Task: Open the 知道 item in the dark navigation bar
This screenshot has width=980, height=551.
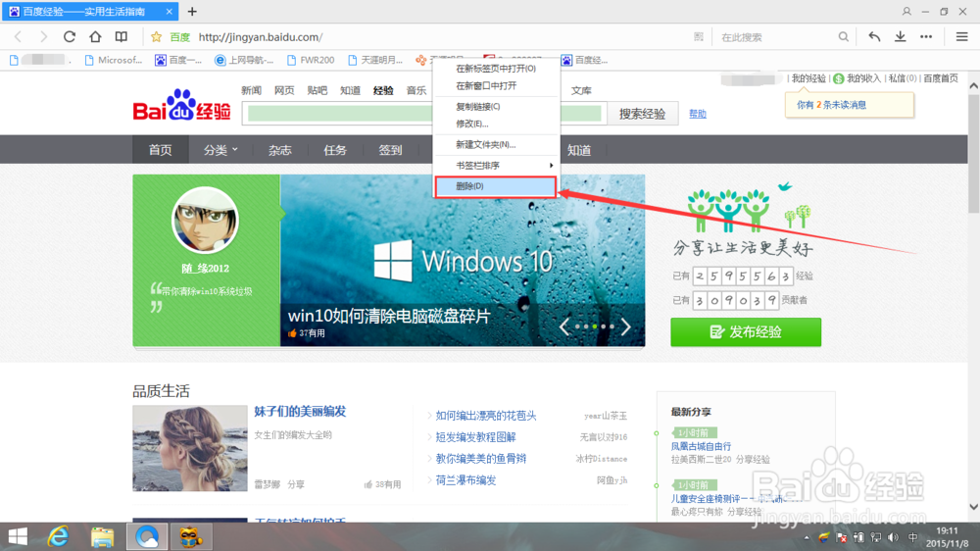Action: [579, 150]
